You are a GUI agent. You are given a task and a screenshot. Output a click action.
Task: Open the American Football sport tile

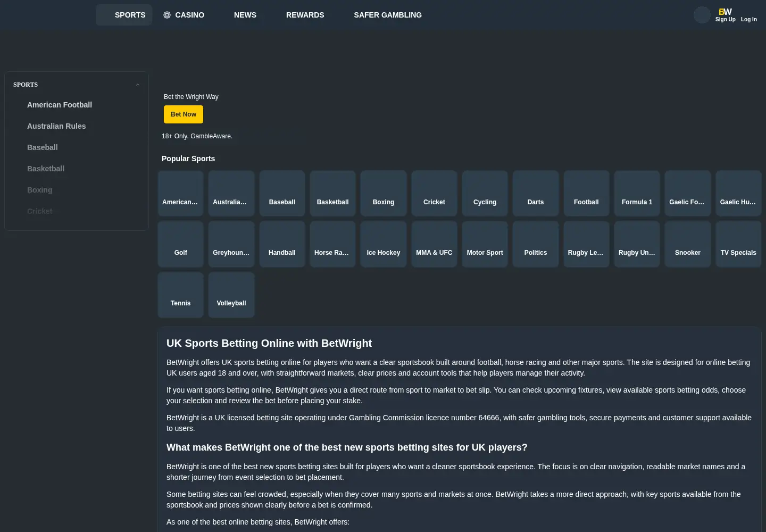click(180, 193)
